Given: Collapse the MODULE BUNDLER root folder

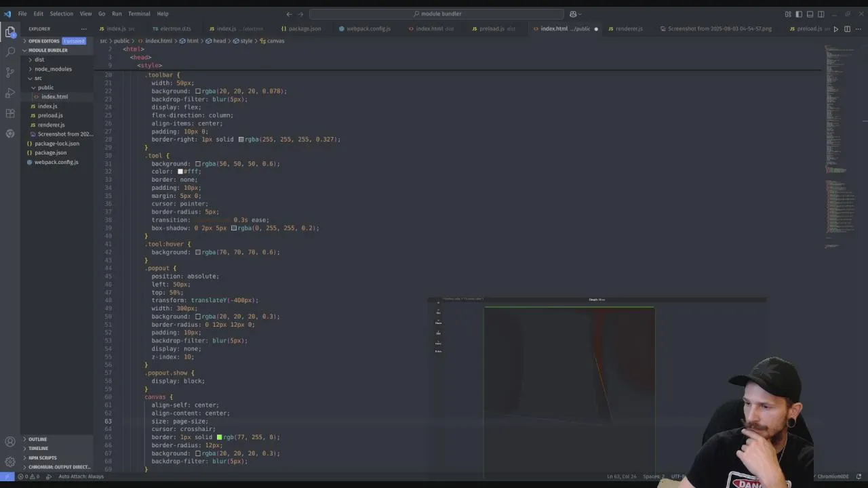Looking at the screenshot, I should [x=47, y=50].
